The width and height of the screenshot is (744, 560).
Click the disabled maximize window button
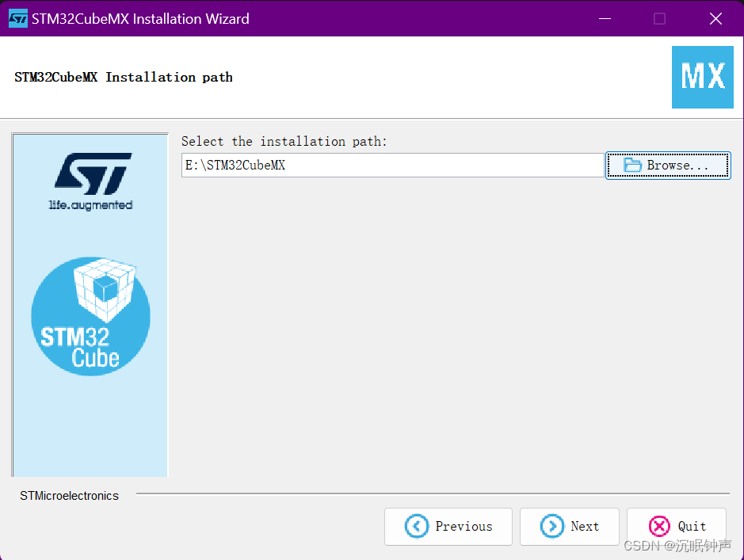click(x=659, y=18)
